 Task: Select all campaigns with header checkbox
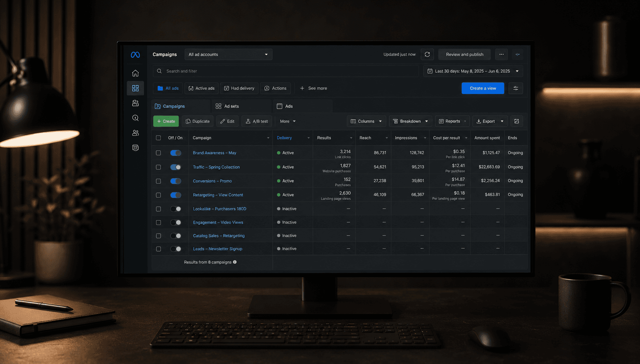[x=158, y=138]
